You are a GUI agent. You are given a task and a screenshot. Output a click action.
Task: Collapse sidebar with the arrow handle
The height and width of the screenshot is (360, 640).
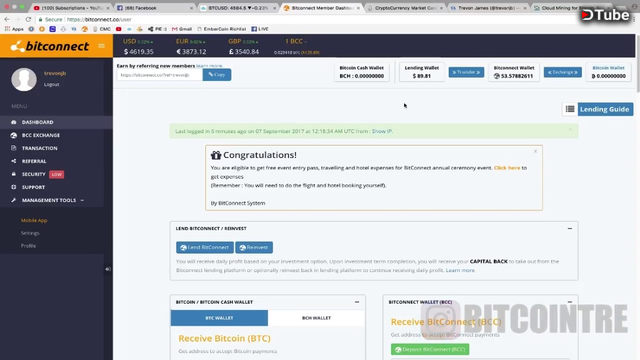coord(108,269)
